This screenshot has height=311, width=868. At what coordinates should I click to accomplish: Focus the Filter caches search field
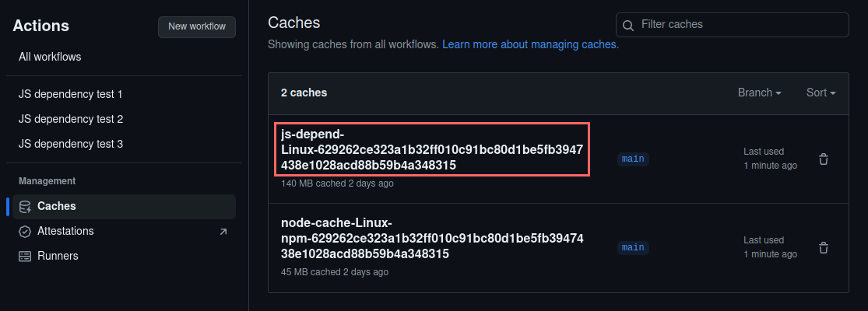click(x=740, y=25)
